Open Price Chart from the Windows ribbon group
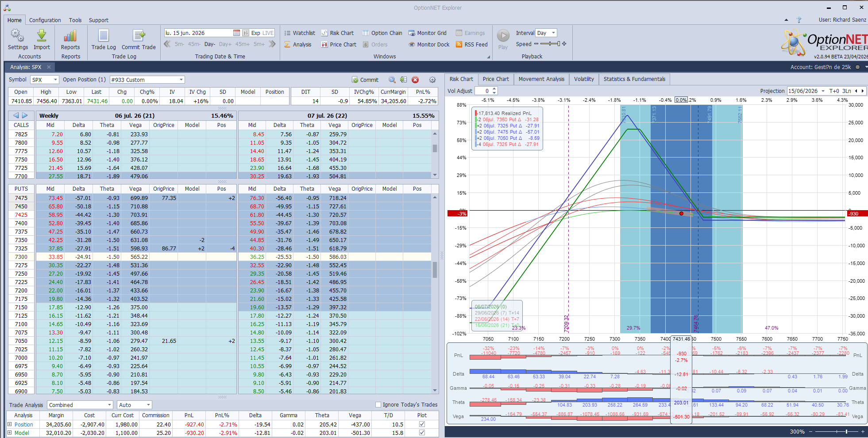868x438 pixels. tap(339, 44)
